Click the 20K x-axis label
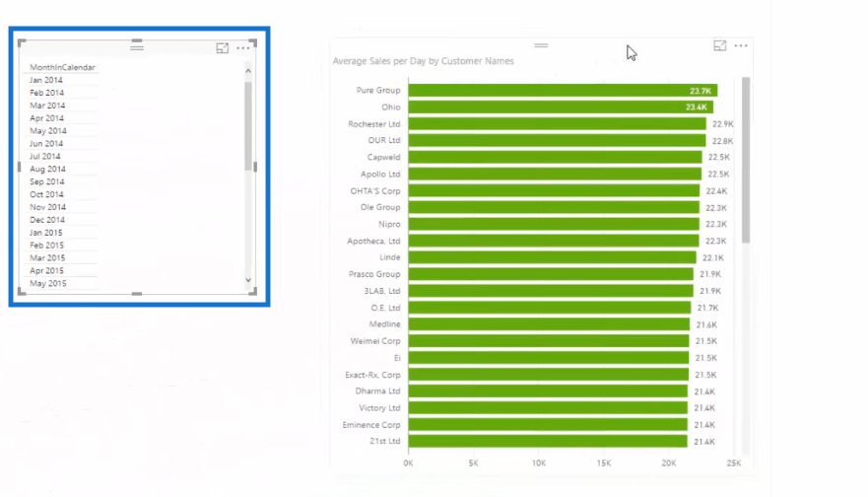The image size is (868, 497). click(x=669, y=462)
